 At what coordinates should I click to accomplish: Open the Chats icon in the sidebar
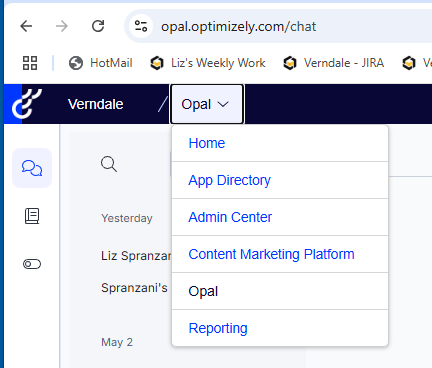tap(32, 168)
